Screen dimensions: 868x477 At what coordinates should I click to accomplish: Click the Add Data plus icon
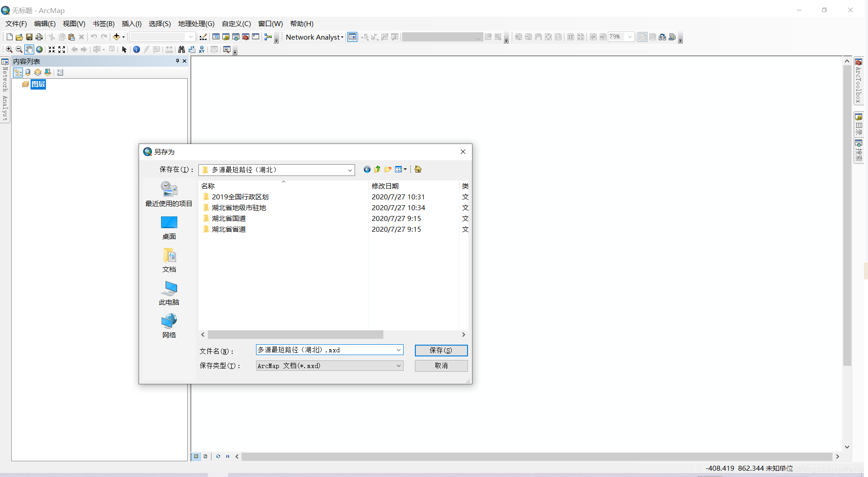(117, 37)
